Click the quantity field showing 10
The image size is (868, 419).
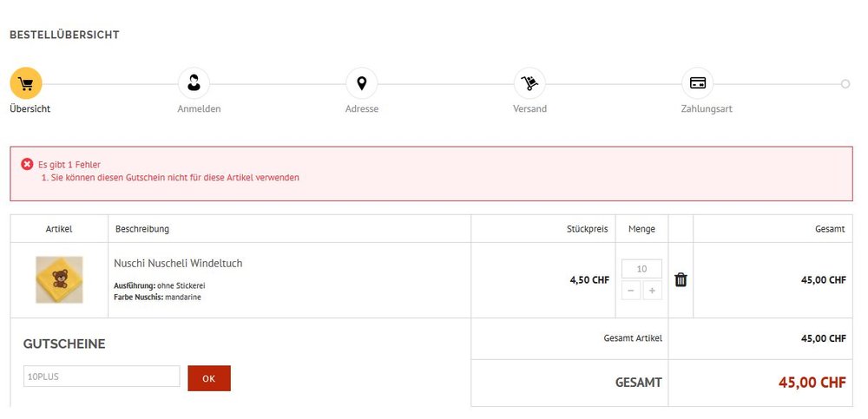[x=641, y=269]
